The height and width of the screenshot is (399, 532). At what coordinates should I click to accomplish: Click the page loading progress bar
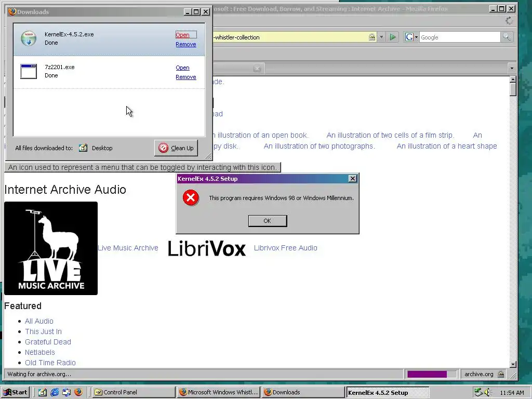click(x=432, y=374)
